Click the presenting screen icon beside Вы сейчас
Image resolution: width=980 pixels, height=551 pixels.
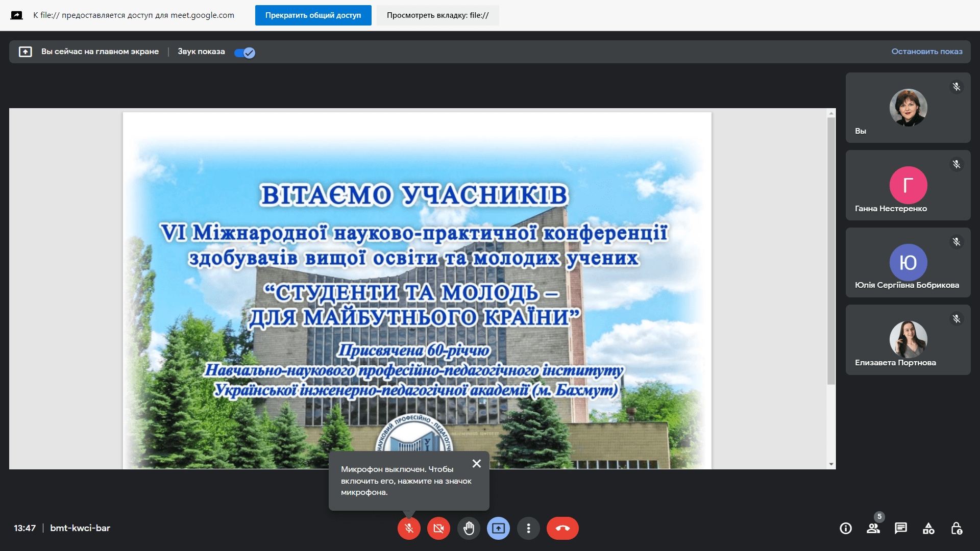[26, 52]
